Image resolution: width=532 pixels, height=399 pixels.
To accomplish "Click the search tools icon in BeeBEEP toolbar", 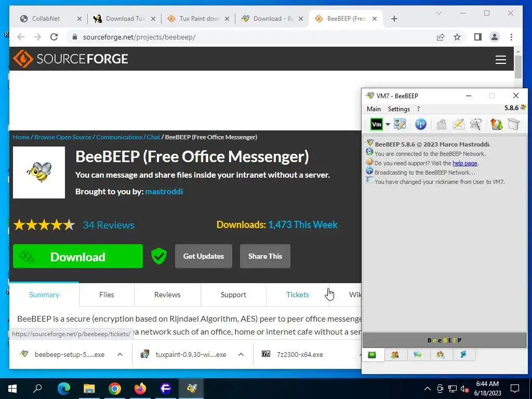I will point(476,124).
